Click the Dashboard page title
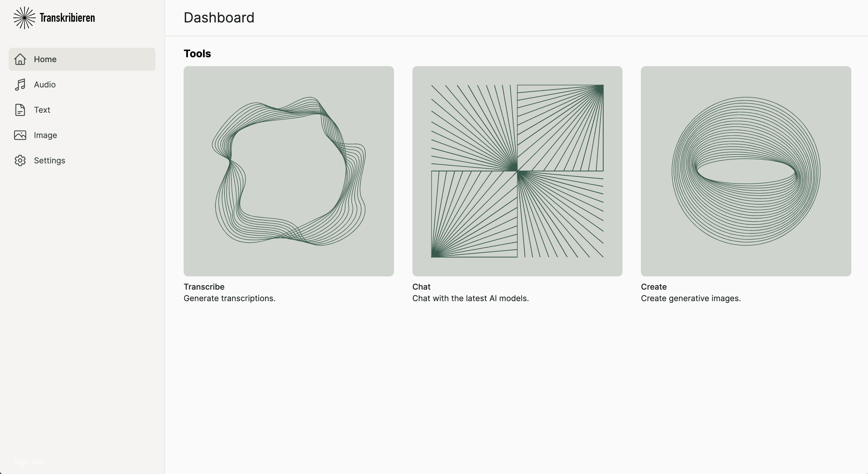 click(x=219, y=17)
